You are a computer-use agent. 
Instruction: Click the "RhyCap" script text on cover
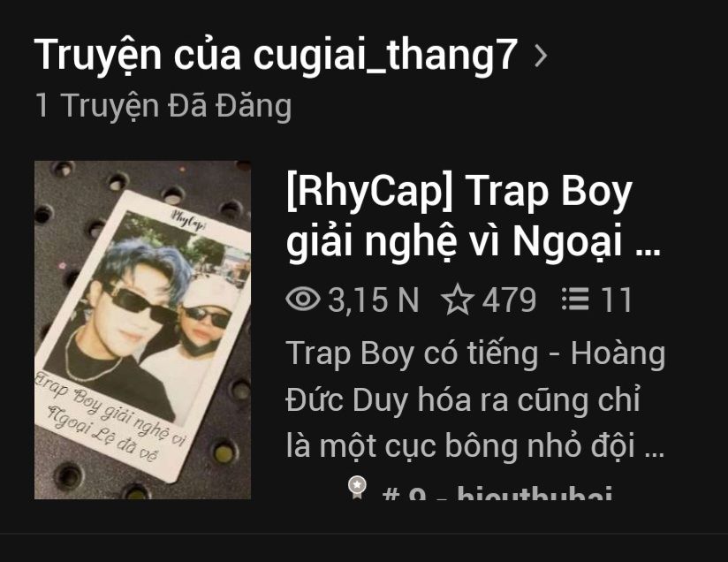tap(188, 219)
